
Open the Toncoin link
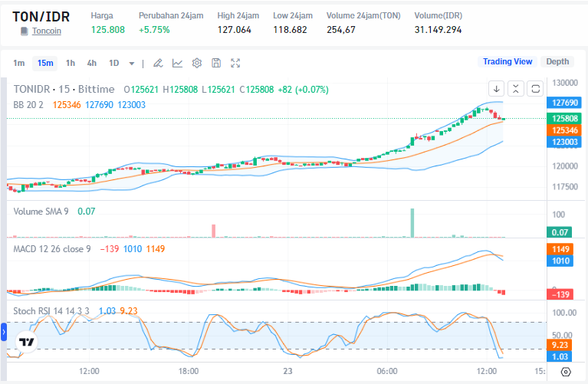coord(47,31)
